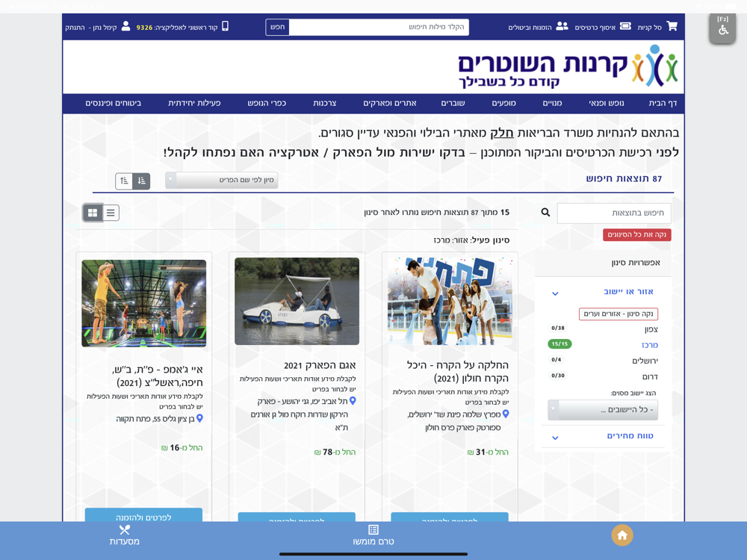Clear the regions and cities filter
The width and height of the screenshot is (747, 560).
click(x=619, y=314)
